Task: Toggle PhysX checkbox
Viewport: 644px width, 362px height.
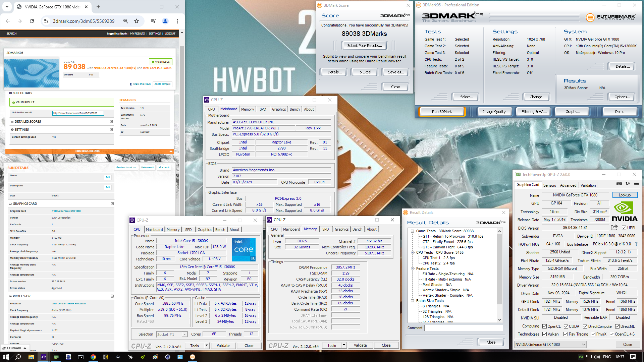Action: pyautogui.click(x=593, y=334)
